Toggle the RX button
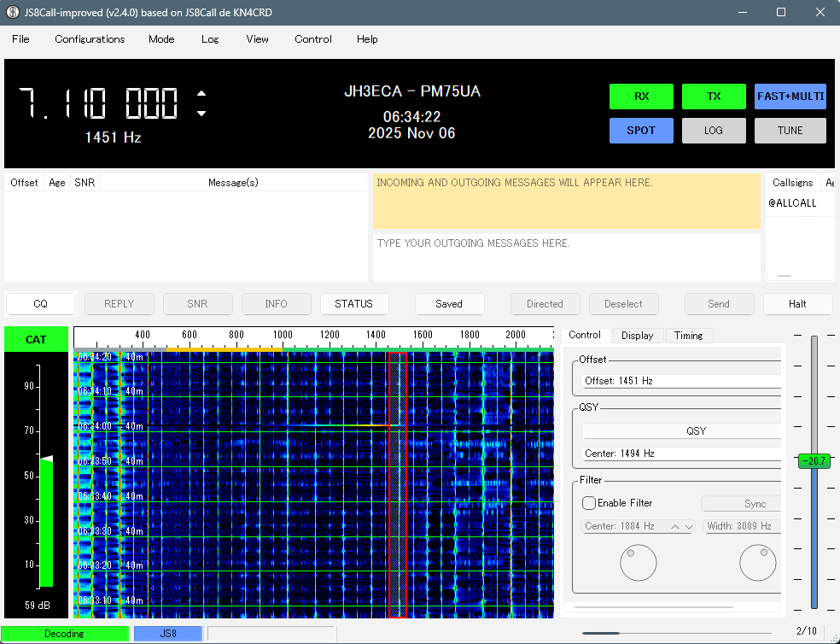The height and width of the screenshot is (644, 840). click(x=641, y=97)
